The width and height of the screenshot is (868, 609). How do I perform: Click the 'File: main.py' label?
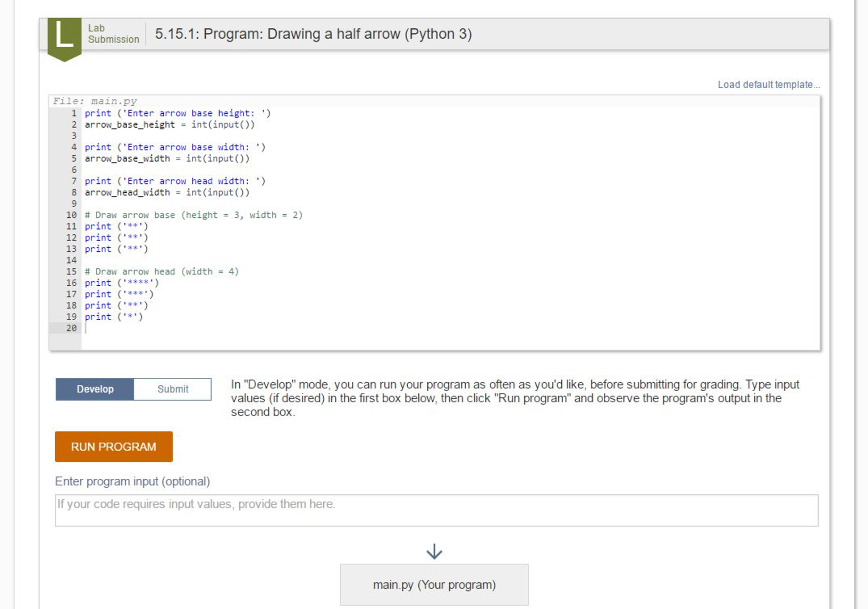(x=95, y=101)
